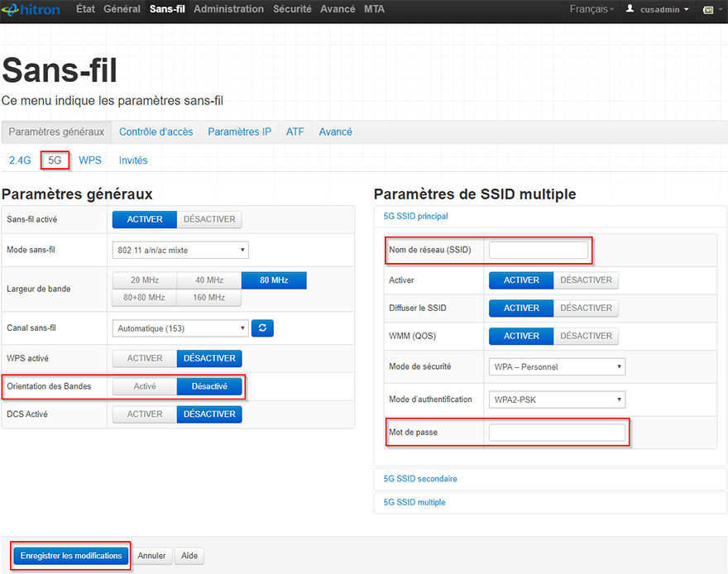Screen dimensions: 728x574
Task: Click the refresh channel icon button
Action: click(262, 328)
